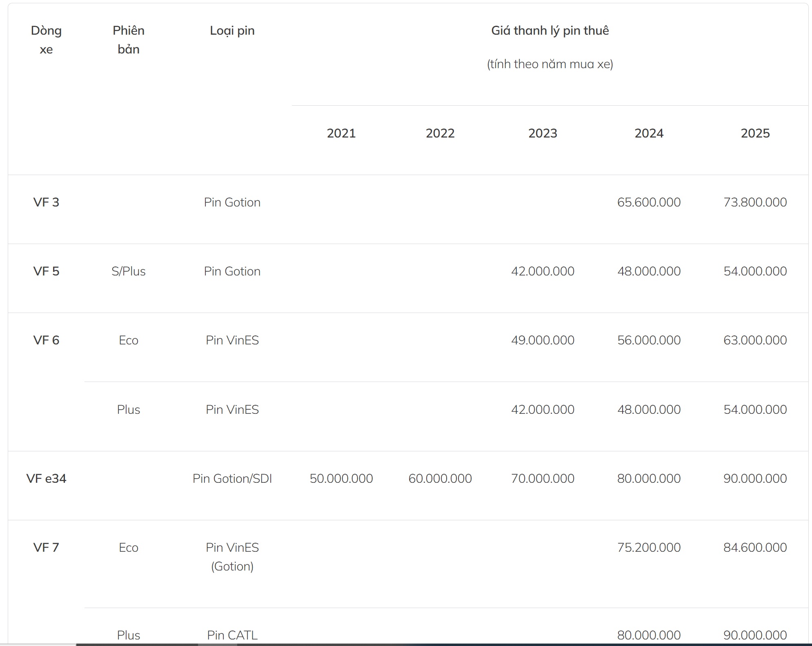Click the S/Plus version cell for VF 5
This screenshot has width=812, height=646.
128,271
